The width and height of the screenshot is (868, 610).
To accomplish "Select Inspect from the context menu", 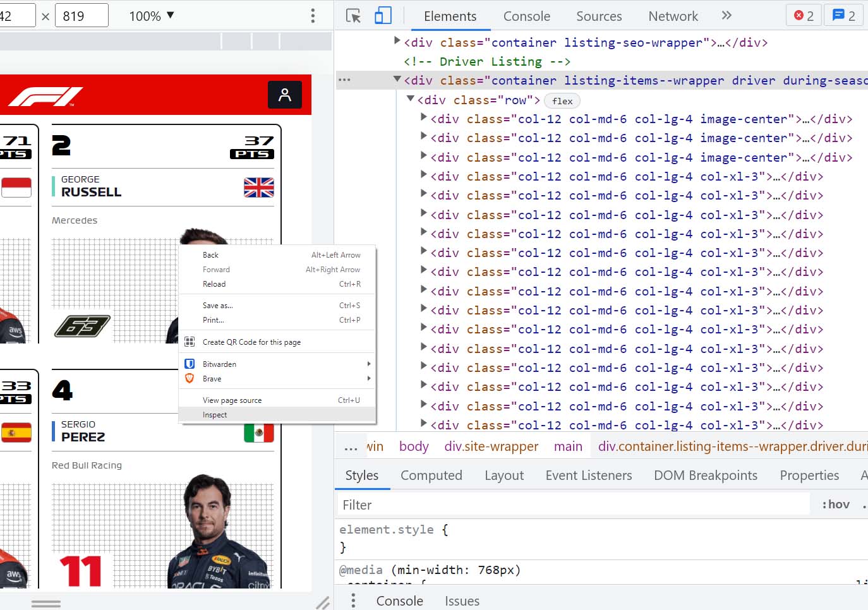I will (x=215, y=415).
